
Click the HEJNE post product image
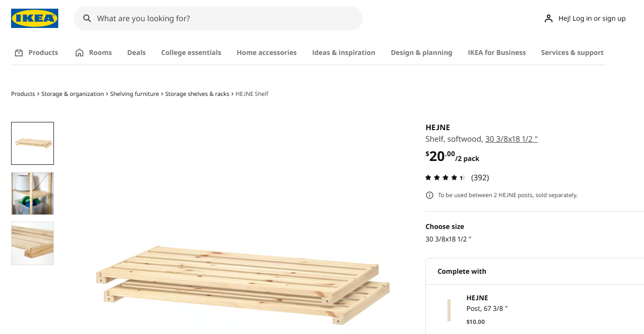449,310
